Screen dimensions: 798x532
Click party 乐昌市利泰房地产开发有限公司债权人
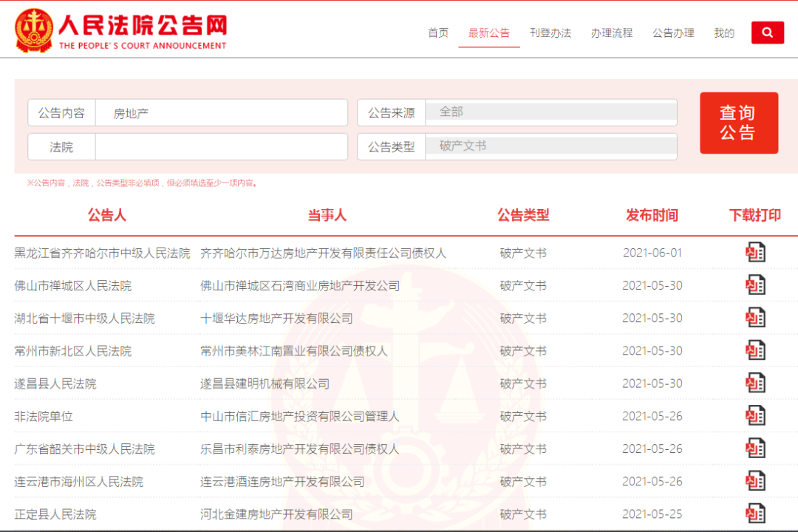point(300,449)
